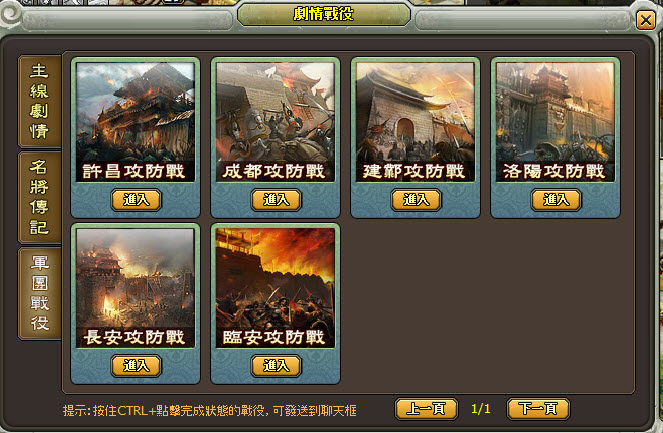Open the 臨安攻防戰 campaign thumbnail
Image resolution: width=663 pixels, height=433 pixels.
point(275,288)
